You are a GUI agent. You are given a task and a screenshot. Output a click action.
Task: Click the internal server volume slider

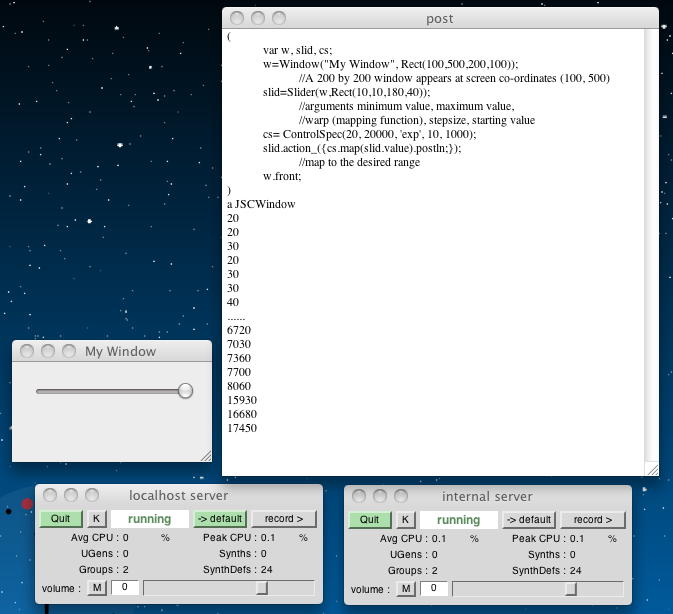click(x=570, y=588)
